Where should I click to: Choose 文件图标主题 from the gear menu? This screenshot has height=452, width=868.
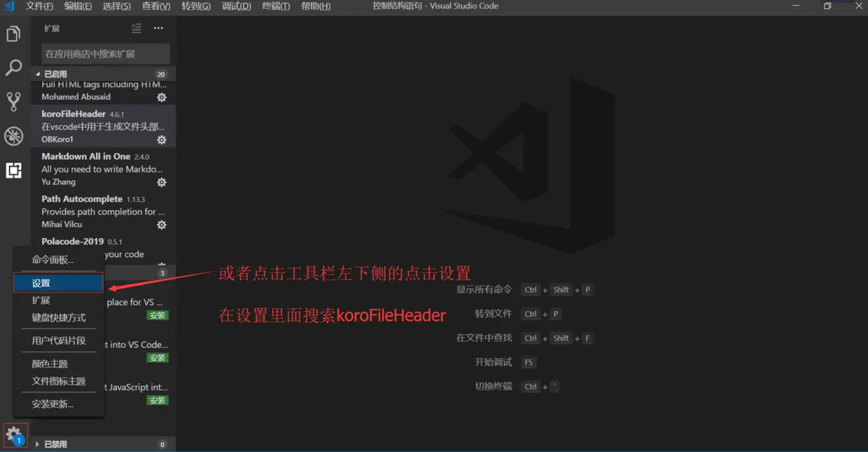(x=59, y=381)
